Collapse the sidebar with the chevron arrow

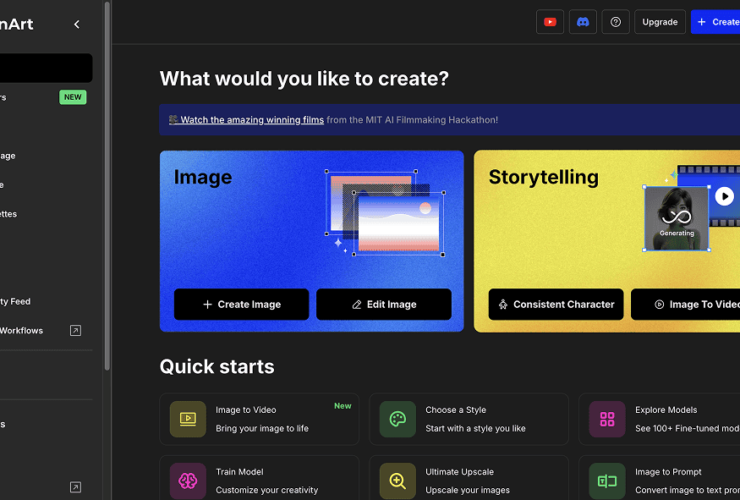click(x=77, y=24)
